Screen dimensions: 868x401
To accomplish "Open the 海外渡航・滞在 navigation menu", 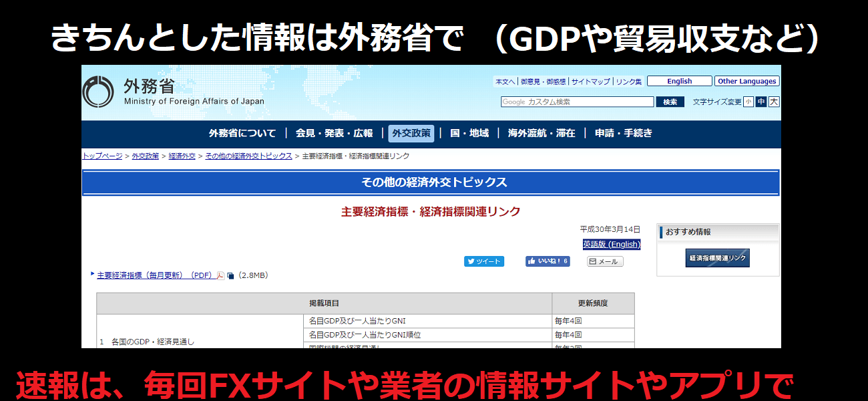I will point(541,133).
